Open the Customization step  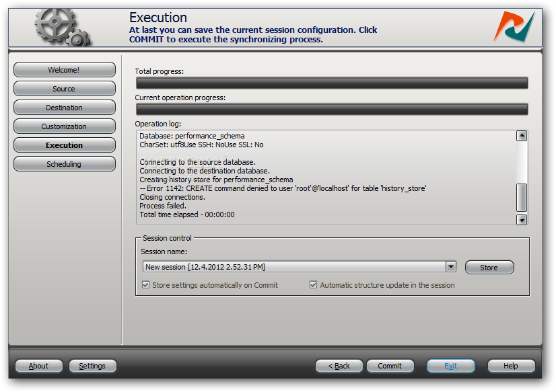pos(64,126)
